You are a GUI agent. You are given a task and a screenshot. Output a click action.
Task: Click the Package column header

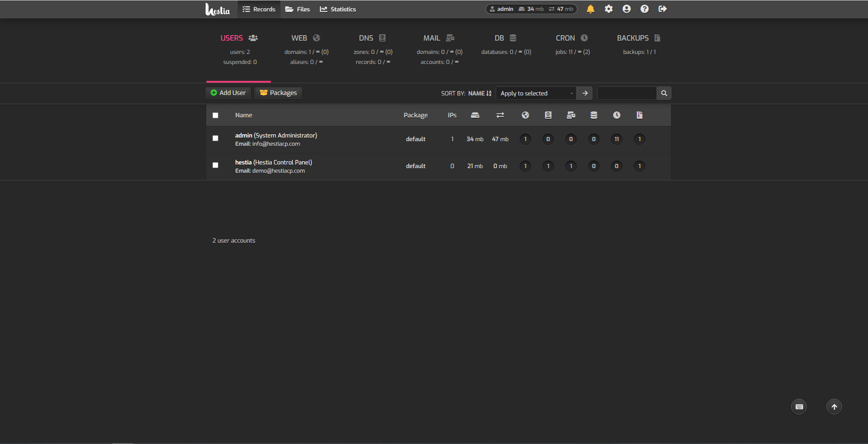416,115
